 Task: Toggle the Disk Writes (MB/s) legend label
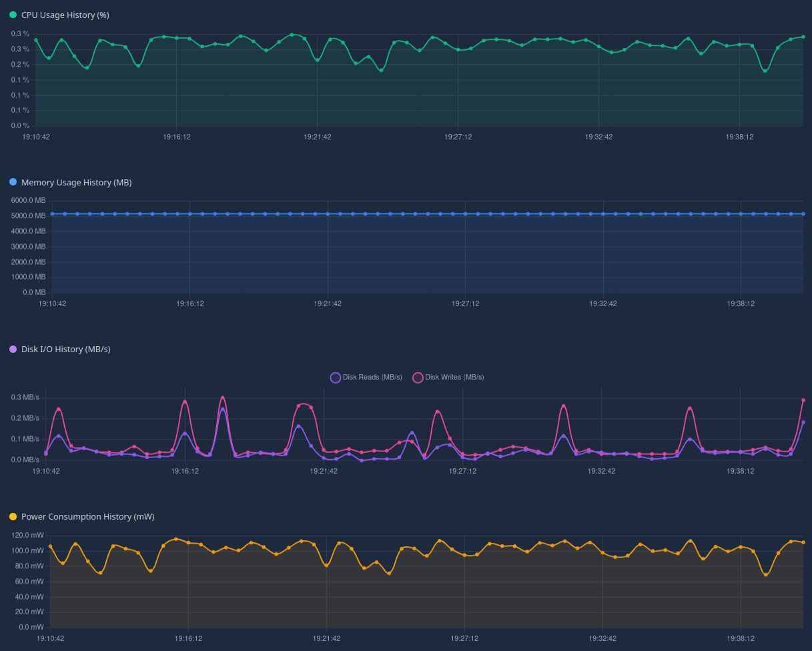(454, 378)
